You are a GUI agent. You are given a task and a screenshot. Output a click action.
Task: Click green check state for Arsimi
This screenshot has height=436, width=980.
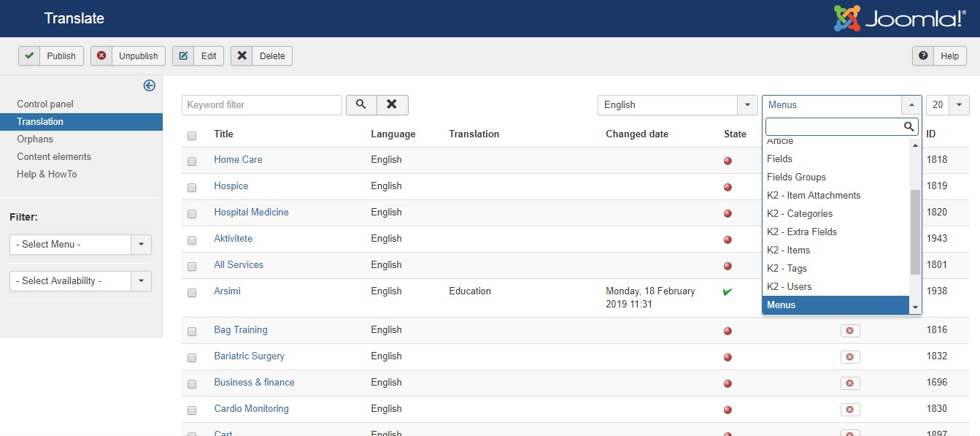[728, 291]
